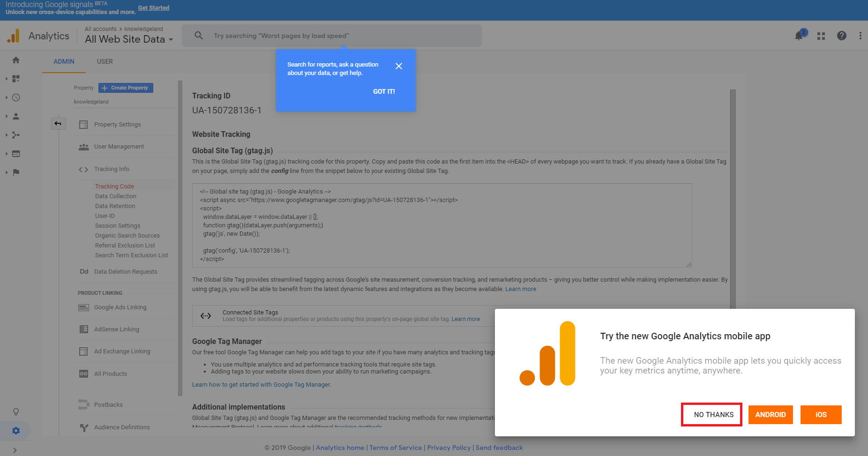Click the Discover lightbulb icon
The width and height of the screenshot is (868, 456).
pos(16,411)
